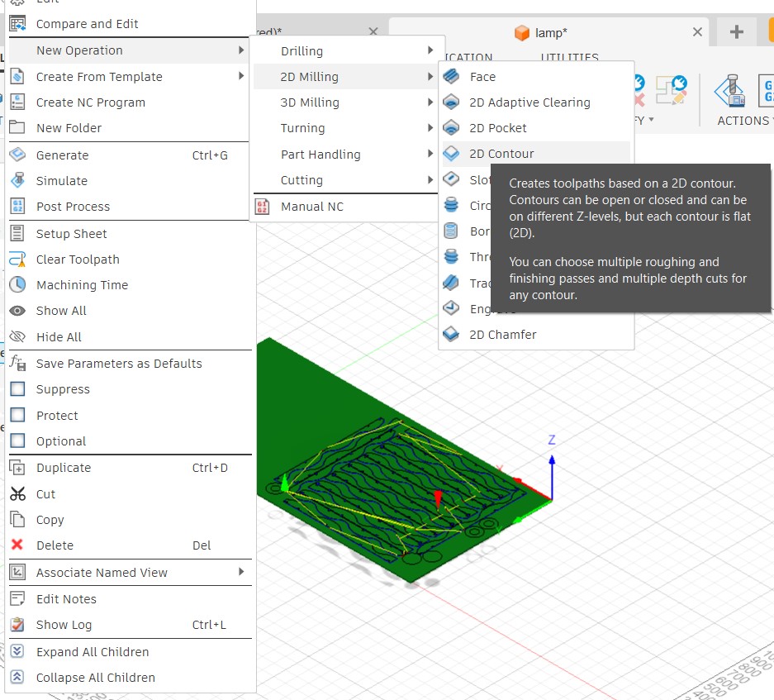Click the Simulate icon
774x700 pixels.
pos(17,180)
